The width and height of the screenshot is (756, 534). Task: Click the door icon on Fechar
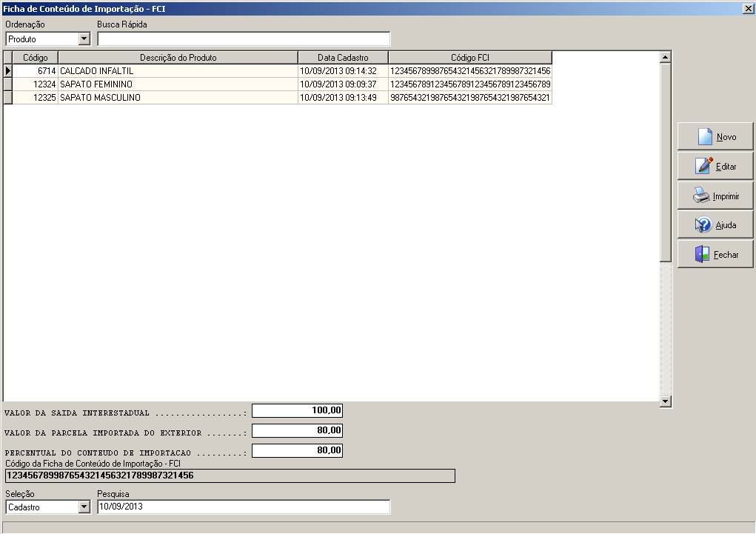pos(702,254)
